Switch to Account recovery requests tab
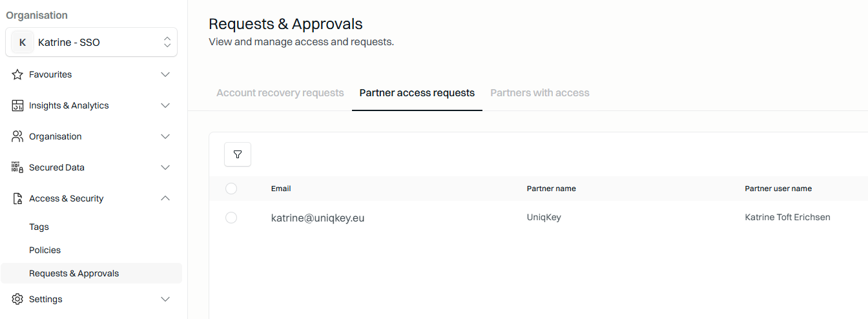Viewport: 868px width, 319px height. pos(280,93)
